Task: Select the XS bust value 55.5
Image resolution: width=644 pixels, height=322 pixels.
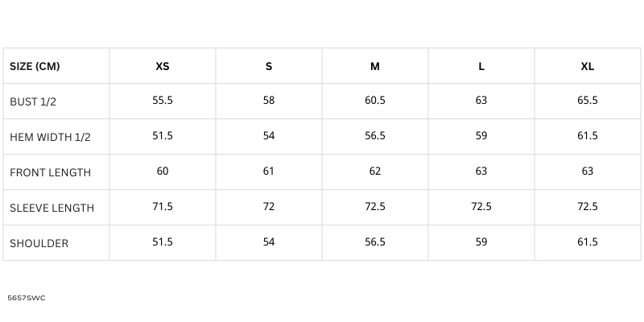Action: point(163,101)
